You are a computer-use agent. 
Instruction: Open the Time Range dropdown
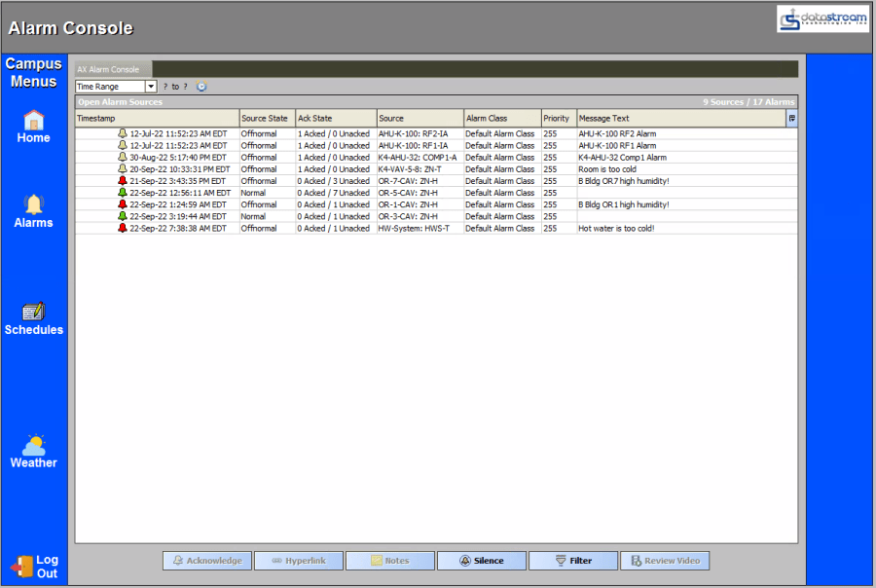point(151,87)
